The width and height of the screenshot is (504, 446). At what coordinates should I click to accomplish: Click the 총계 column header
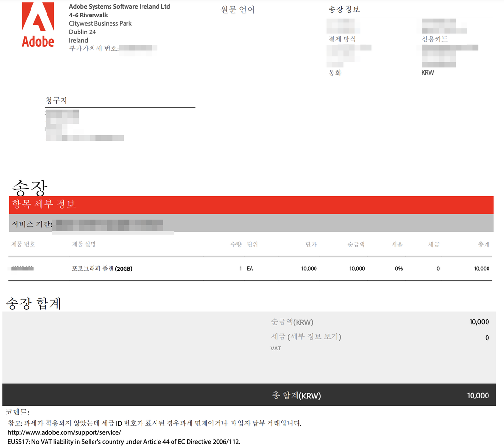point(483,244)
